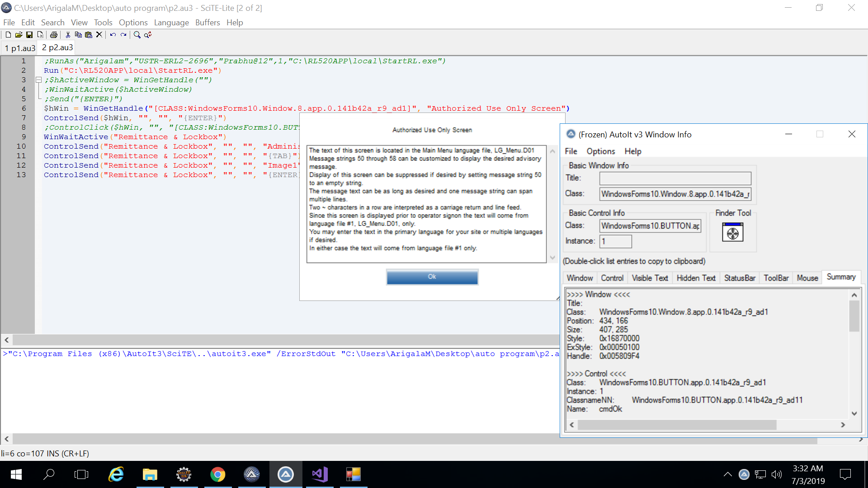Open the Action Center notification icon

coord(845,474)
